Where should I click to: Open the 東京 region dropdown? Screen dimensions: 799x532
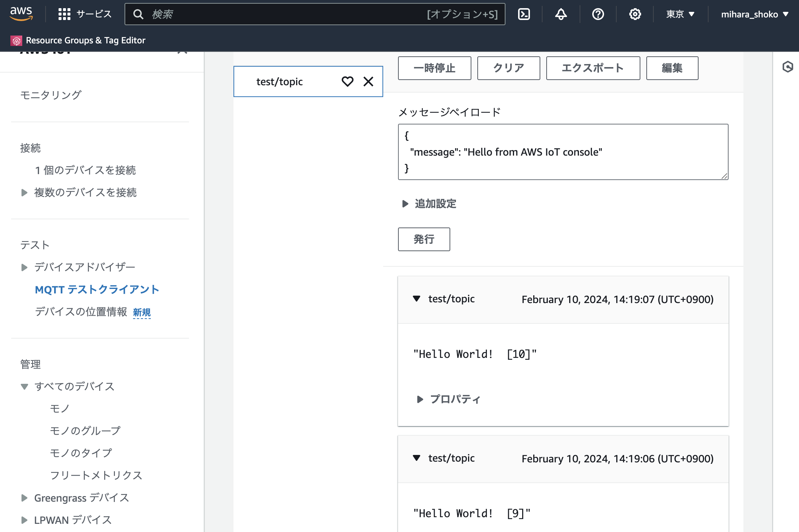click(x=680, y=14)
